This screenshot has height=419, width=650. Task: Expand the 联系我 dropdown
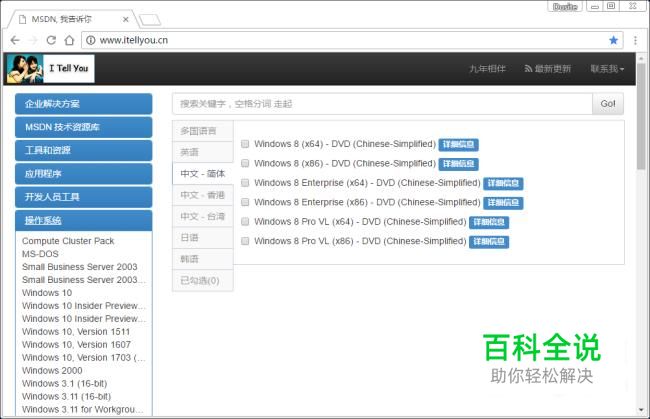pyautogui.click(x=607, y=69)
